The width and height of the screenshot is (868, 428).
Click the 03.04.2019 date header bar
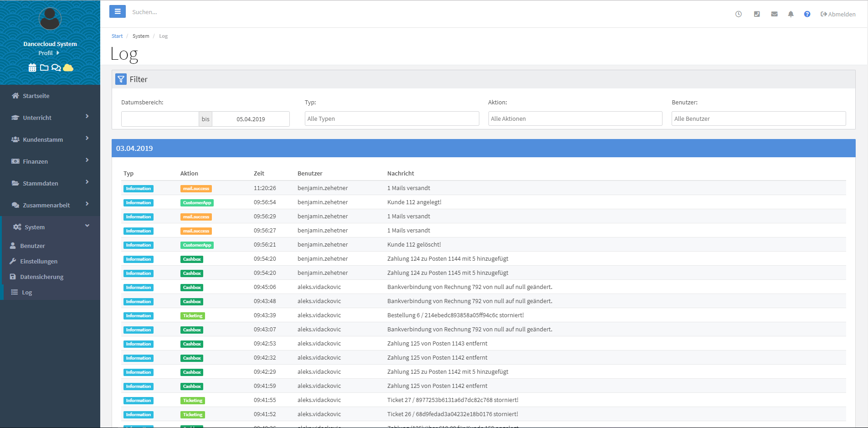483,148
